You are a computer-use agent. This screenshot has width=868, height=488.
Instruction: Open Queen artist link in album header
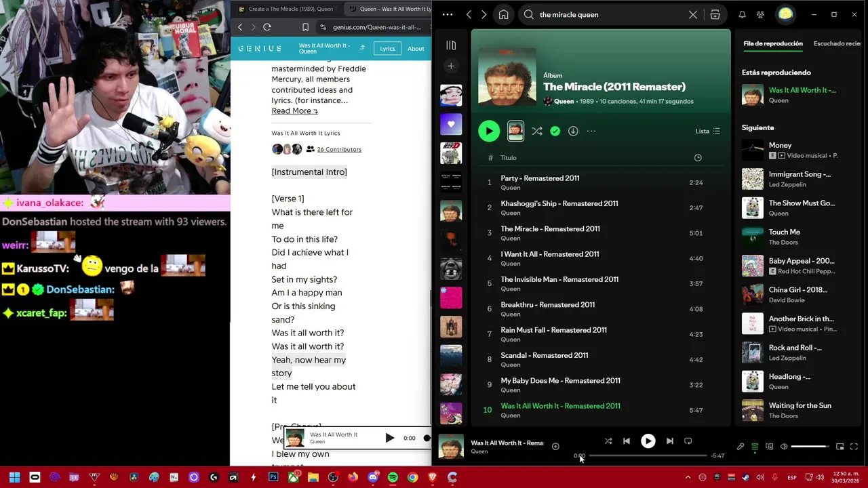coord(564,101)
